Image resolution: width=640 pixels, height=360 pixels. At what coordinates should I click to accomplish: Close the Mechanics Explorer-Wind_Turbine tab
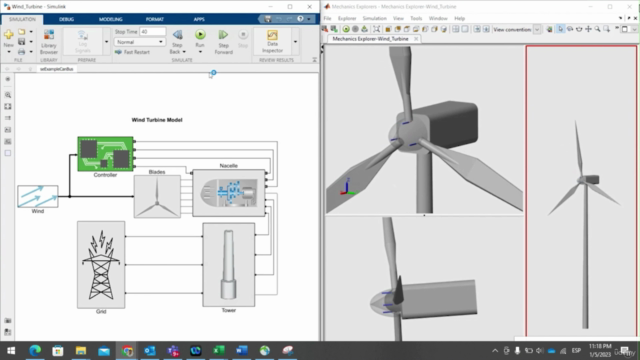pos(416,39)
